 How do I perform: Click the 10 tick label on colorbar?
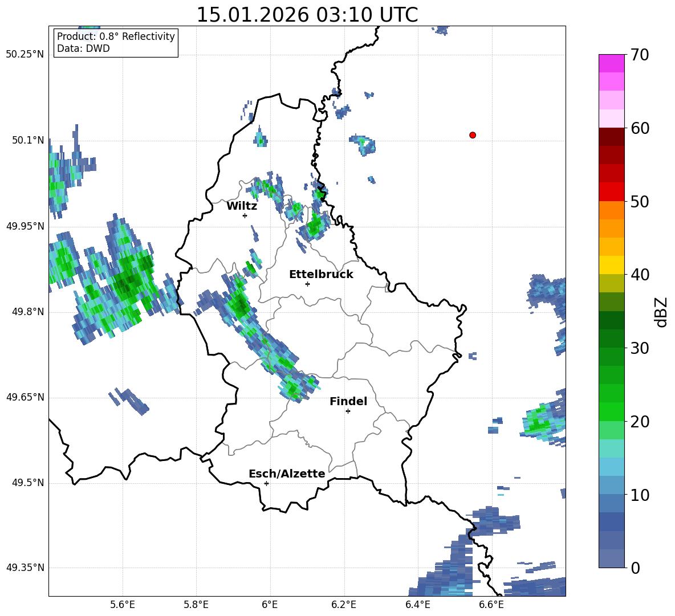click(639, 495)
